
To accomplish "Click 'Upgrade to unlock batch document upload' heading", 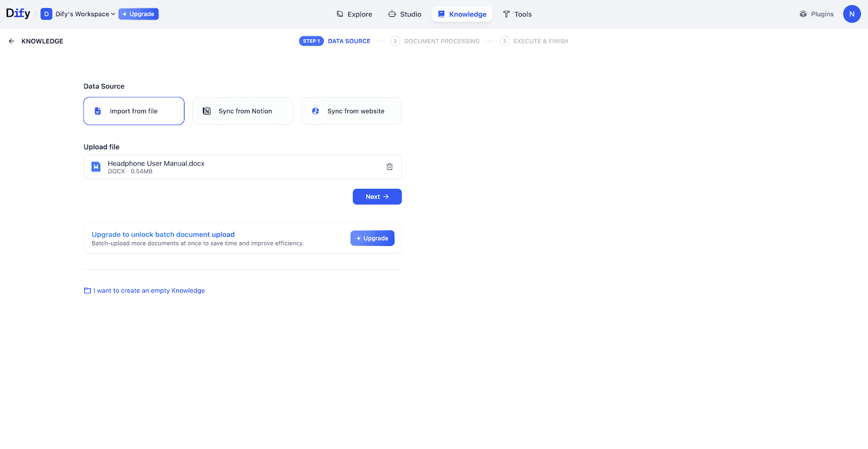I will click(163, 235).
